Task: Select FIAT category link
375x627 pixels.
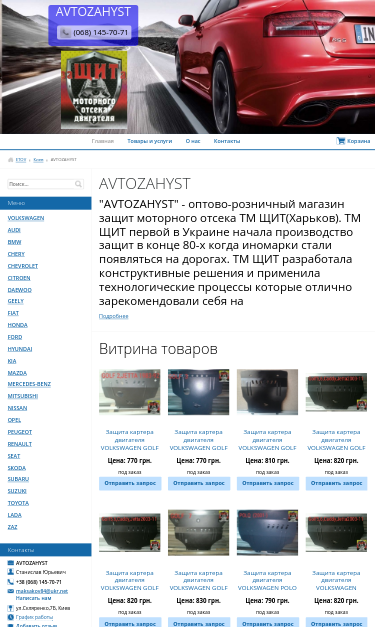Action: pyautogui.click(x=13, y=313)
